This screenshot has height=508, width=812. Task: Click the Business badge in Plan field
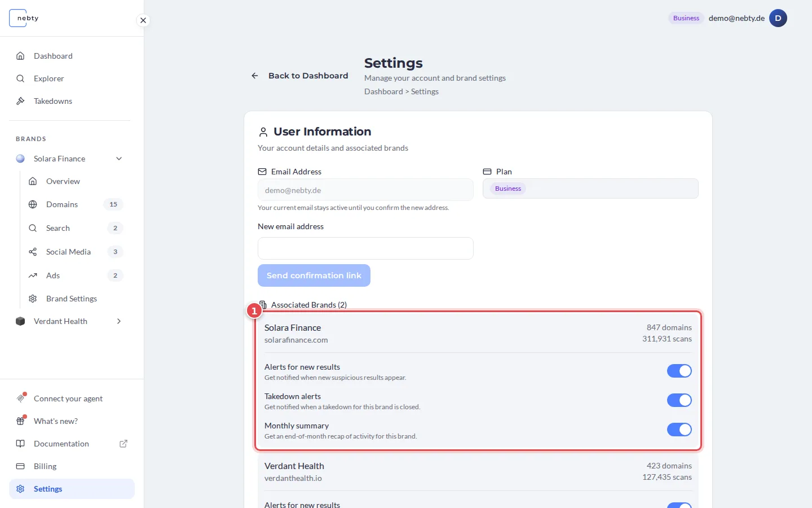coord(508,189)
